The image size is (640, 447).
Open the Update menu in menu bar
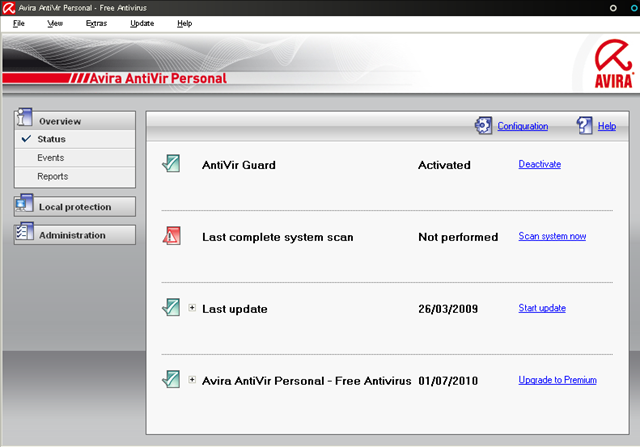tap(142, 24)
